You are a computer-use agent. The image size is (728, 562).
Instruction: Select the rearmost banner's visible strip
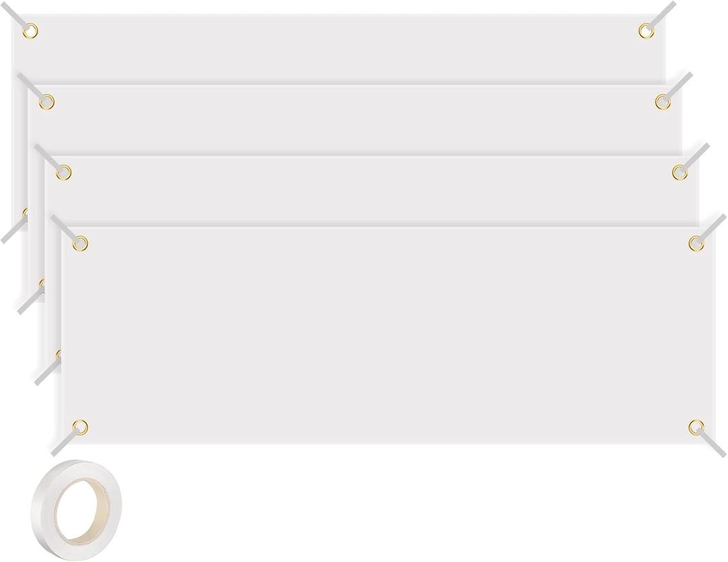pos(337,49)
